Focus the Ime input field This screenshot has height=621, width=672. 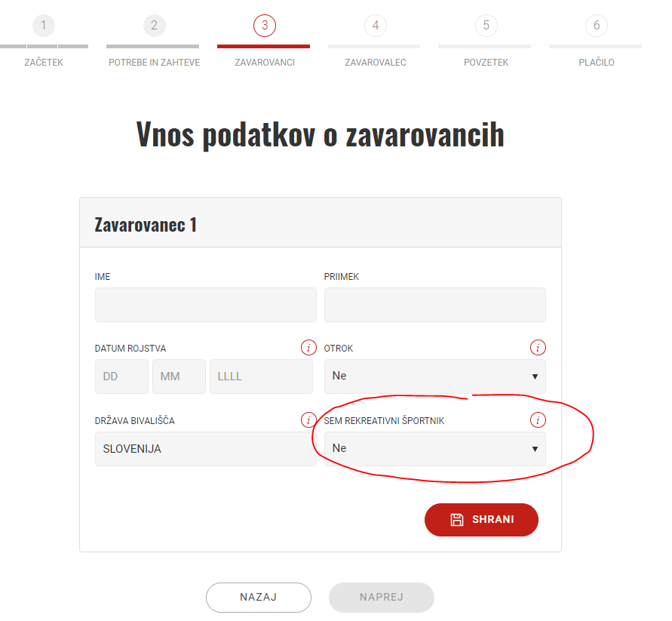(206, 305)
